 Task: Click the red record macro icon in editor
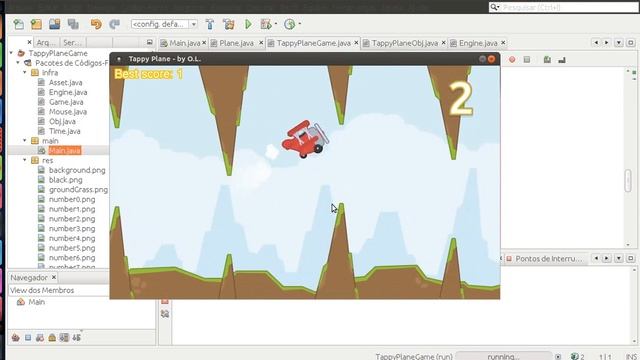coord(512,60)
